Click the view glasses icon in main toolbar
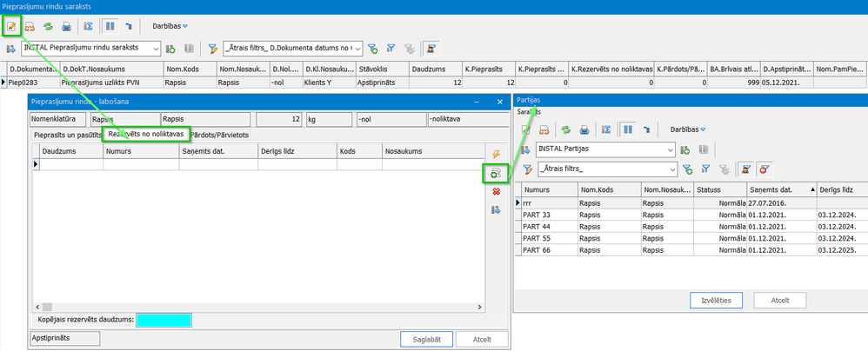This screenshot has height=351, width=868. (30, 26)
